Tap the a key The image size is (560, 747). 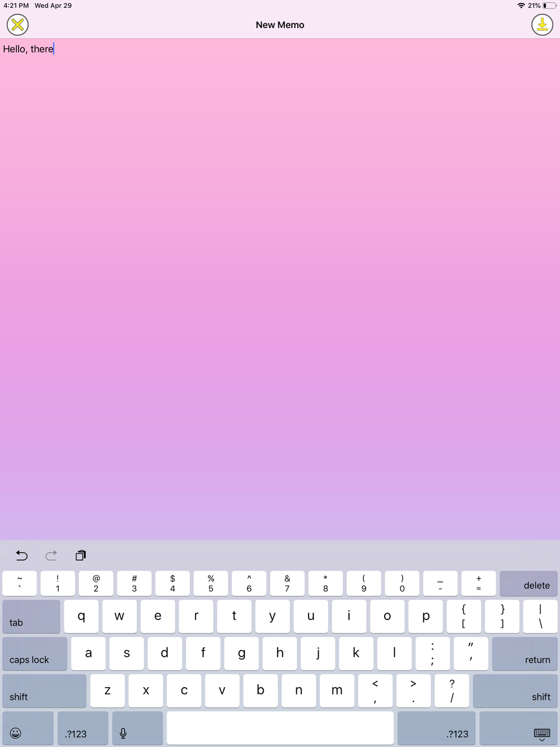88,653
